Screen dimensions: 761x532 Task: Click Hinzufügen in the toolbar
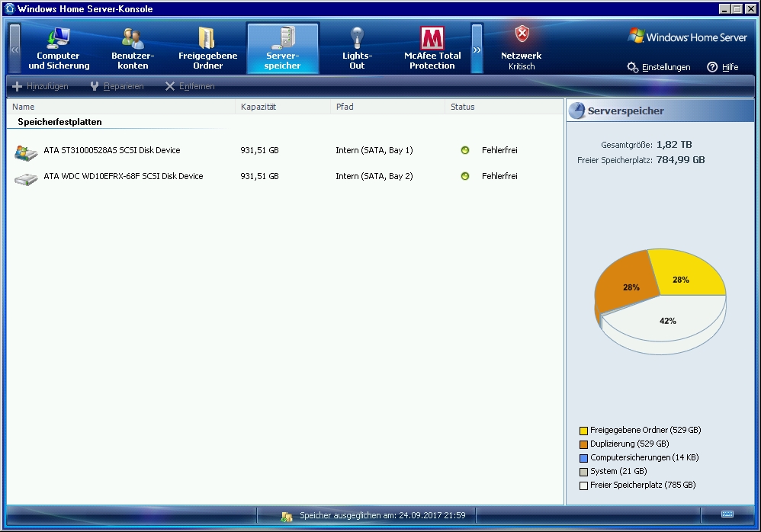pos(40,86)
